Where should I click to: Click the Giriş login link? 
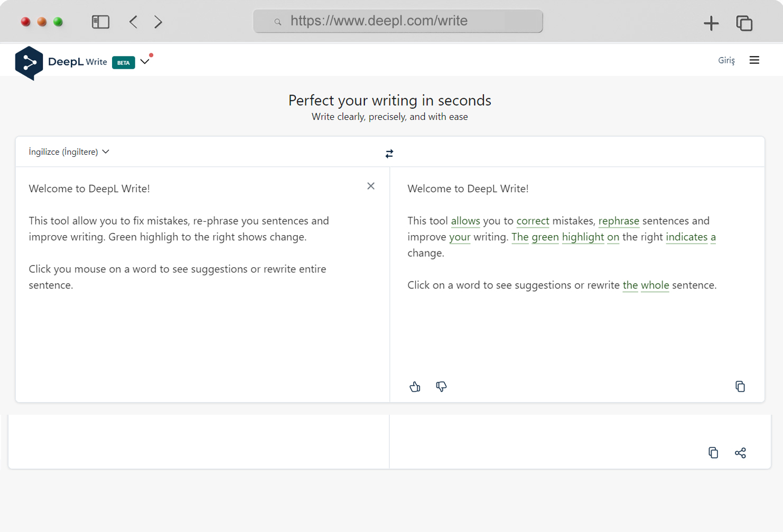(726, 60)
